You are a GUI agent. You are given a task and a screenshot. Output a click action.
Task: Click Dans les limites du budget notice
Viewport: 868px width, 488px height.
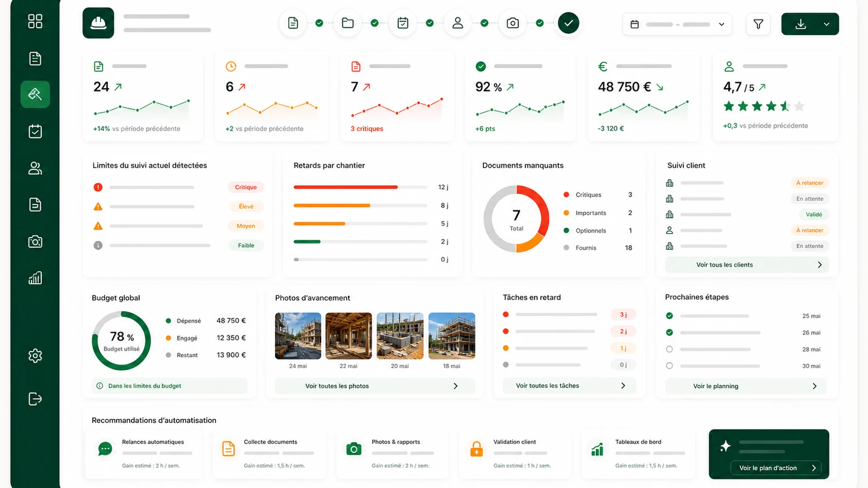[x=169, y=386]
